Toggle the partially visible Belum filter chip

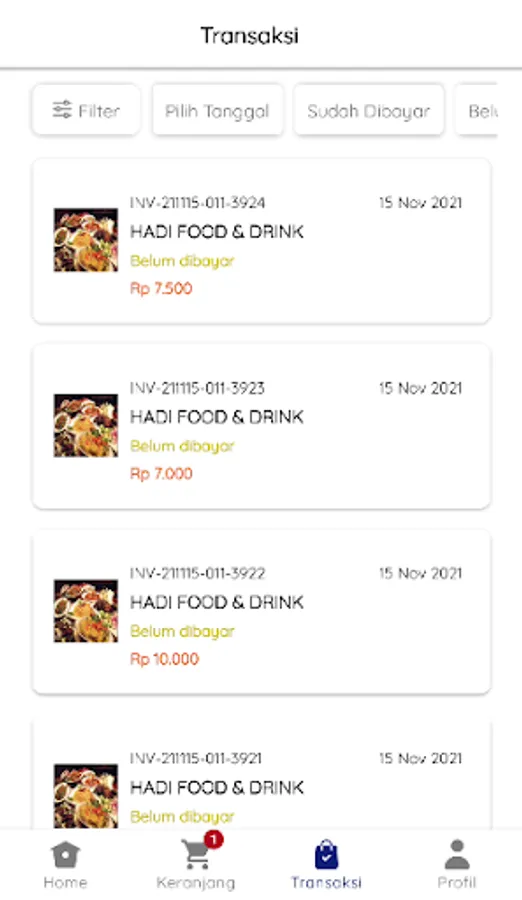[477, 110]
